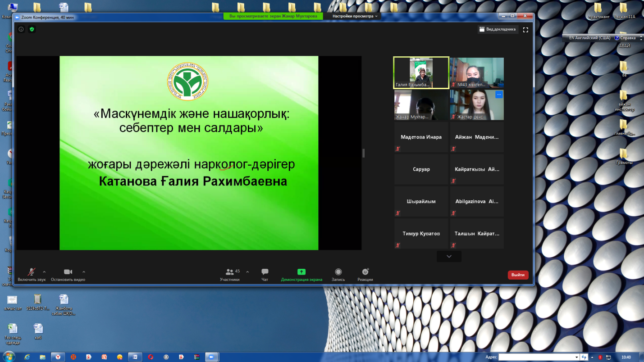This screenshot has width=644, height=362.
Task: Select participant tile Талшын Кайрат...
Action: pos(477,234)
